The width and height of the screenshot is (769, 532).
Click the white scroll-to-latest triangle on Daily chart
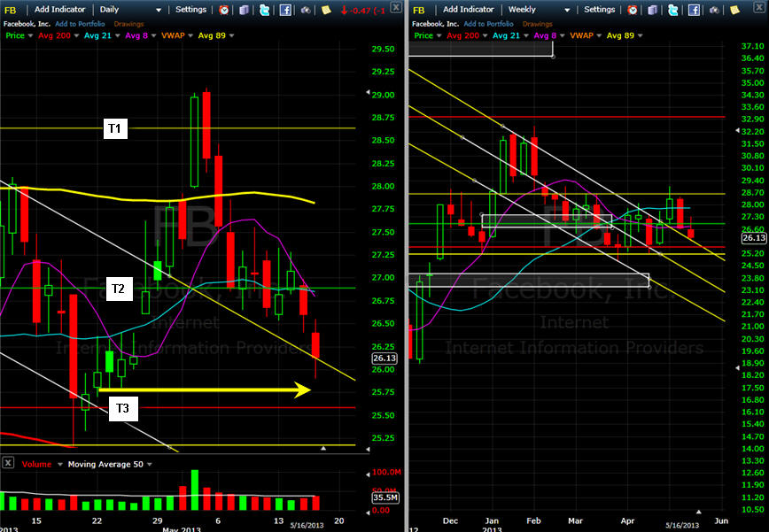[x=323, y=448]
